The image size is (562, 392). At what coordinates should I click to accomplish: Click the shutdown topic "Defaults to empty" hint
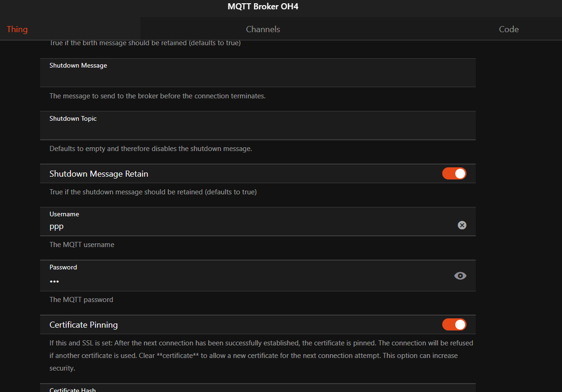151,149
